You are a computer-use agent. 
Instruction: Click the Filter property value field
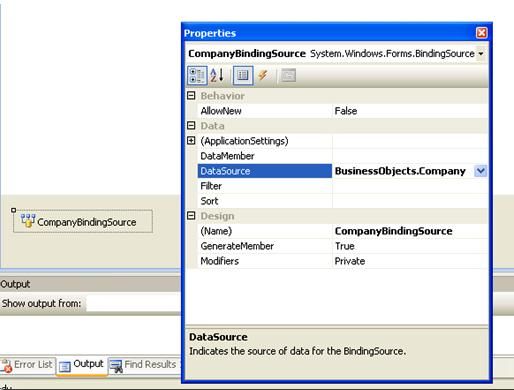[x=410, y=186]
